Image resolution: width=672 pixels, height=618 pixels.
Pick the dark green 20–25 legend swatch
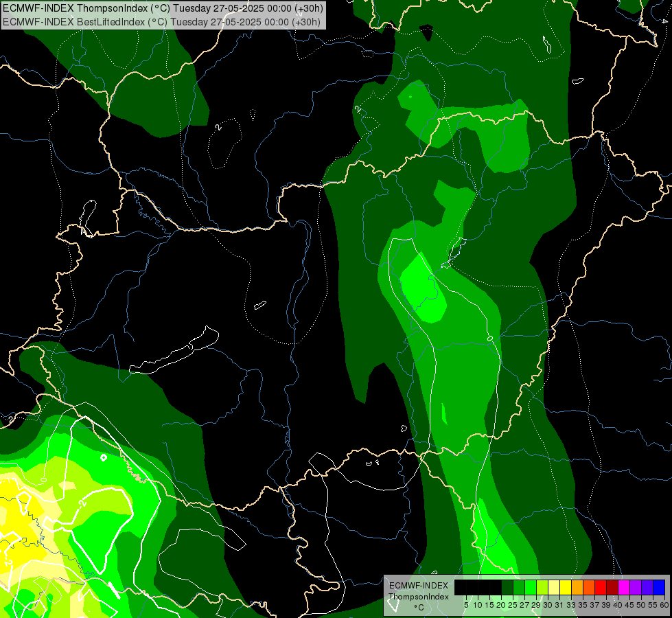pos(507,587)
